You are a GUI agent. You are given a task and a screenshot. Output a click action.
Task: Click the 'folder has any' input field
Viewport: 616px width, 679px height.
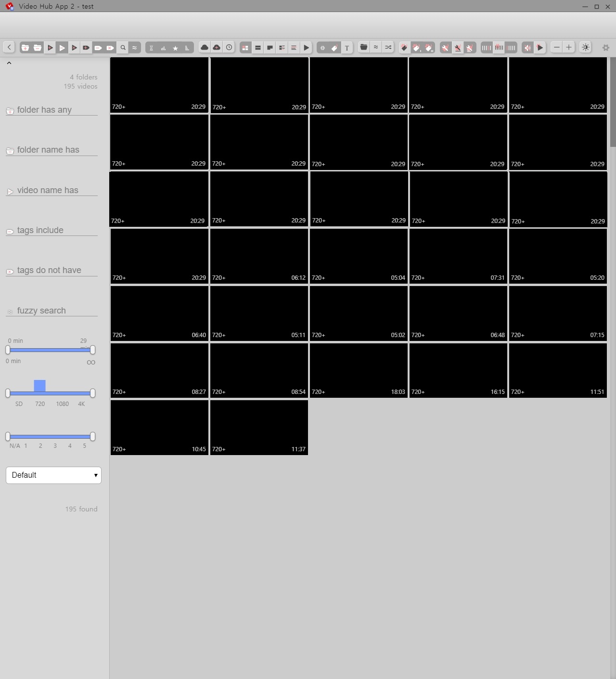pos(51,110)
